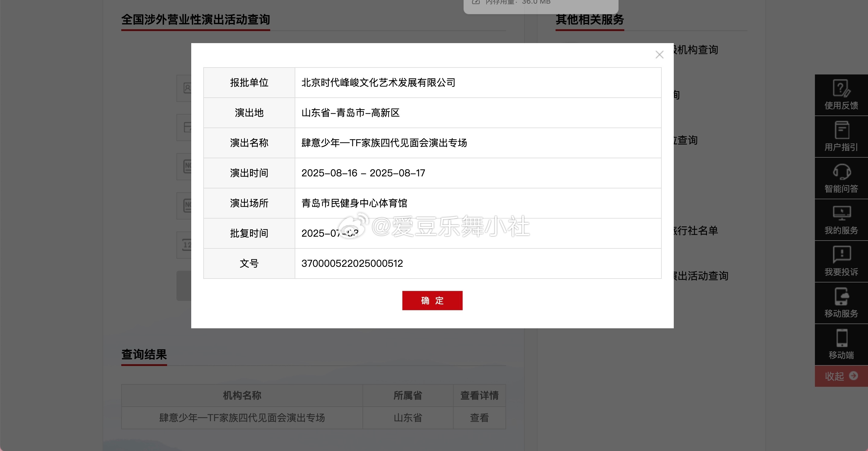The height and width of the screenshot is (451, 868).
Task: Collapse sidebar with the 收起 button
Action: coord(841,376)
